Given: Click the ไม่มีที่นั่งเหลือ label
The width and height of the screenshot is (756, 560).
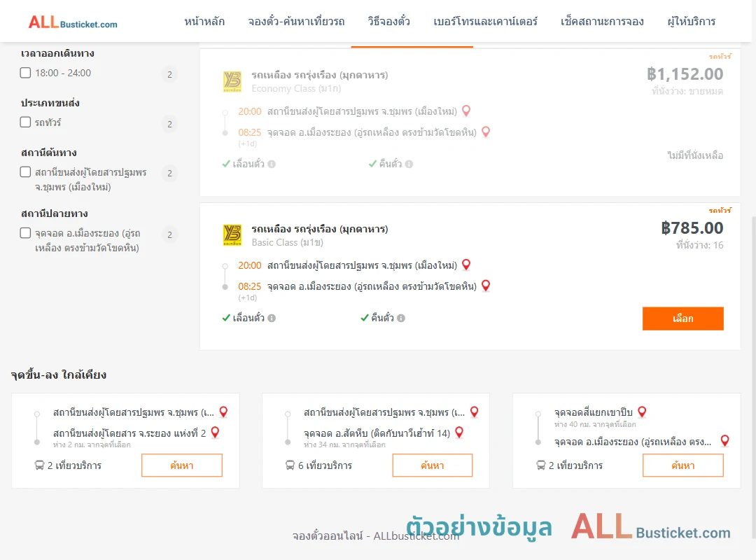Looking at the screenshot, I should tap(695, 155).
